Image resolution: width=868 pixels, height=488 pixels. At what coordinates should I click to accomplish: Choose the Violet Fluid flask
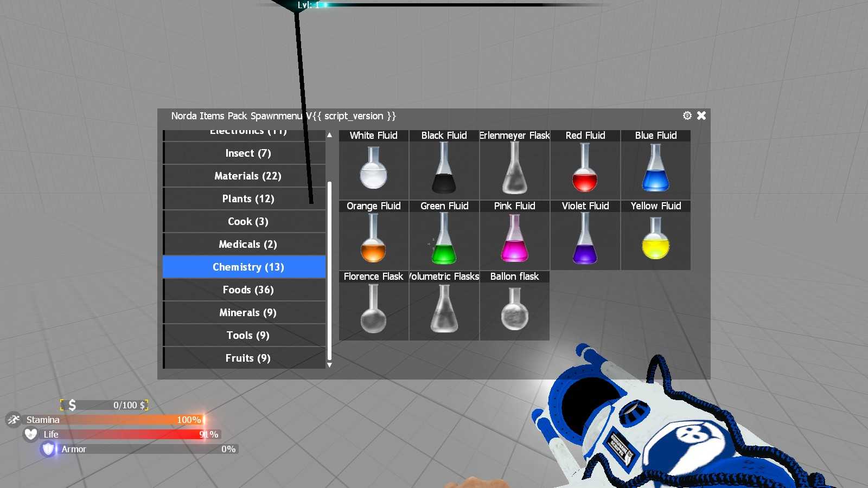point(585,235)
